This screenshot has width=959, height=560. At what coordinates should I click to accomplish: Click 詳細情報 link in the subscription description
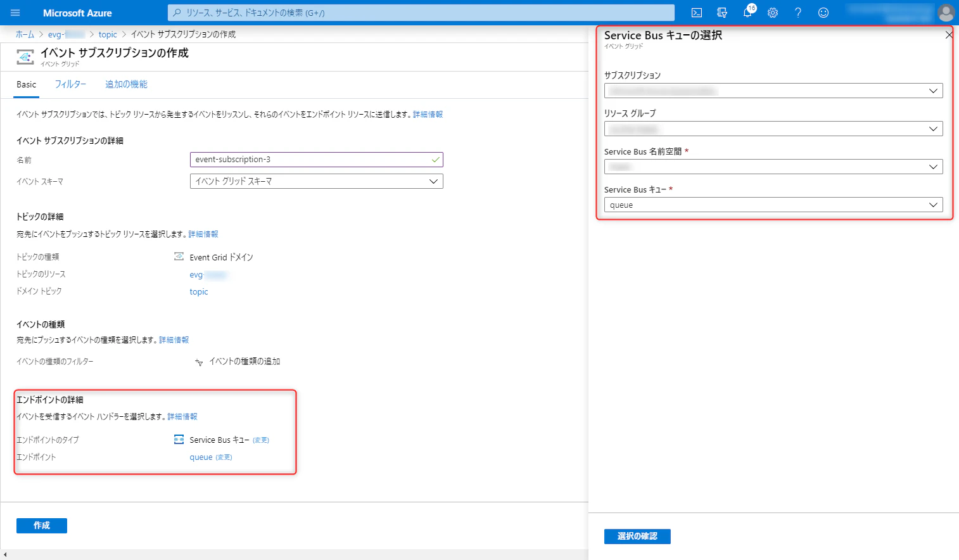[428, 115]
